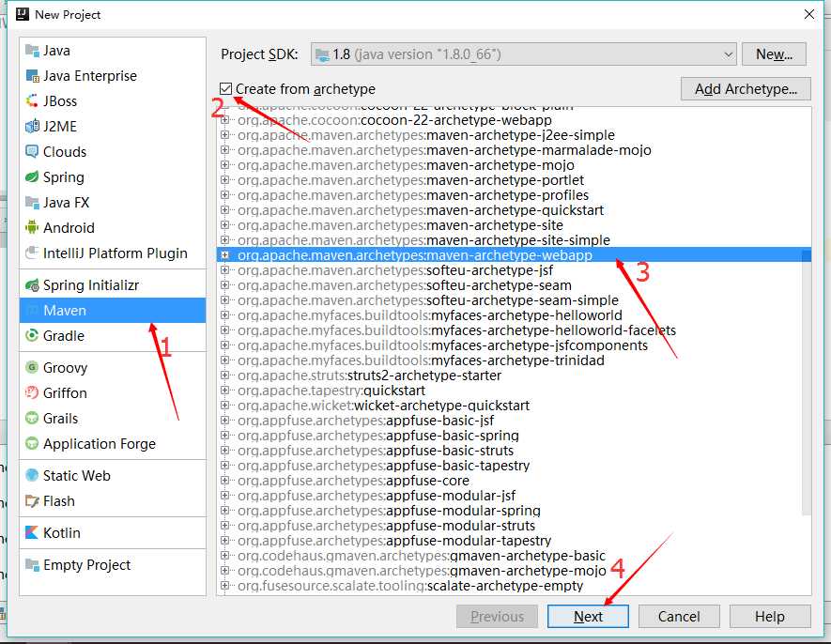Viewport: 831px width, 644px height.
Task: Click the Spring leaf icon
Action: 32,177
